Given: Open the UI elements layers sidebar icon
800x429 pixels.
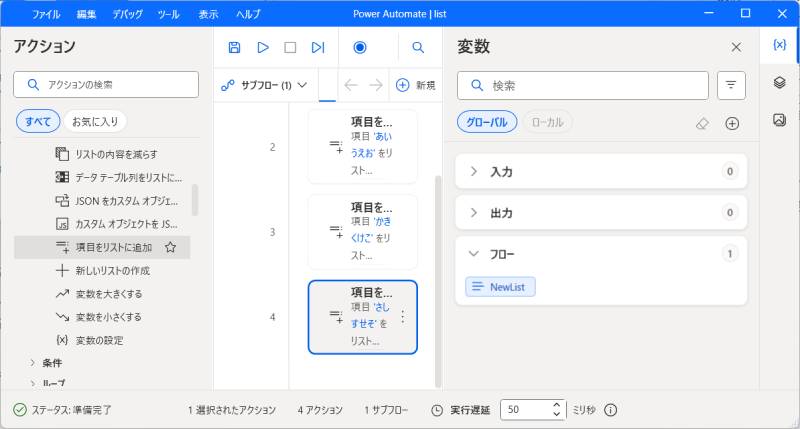Looking at the screenshot, I should tap(779, 82).
